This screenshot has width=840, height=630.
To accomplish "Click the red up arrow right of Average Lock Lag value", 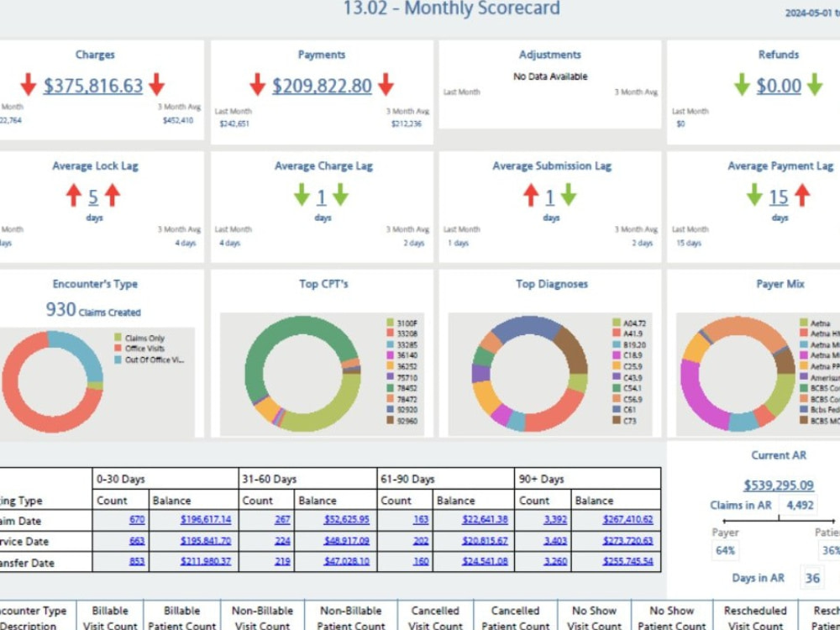I will tap(113, 196).
